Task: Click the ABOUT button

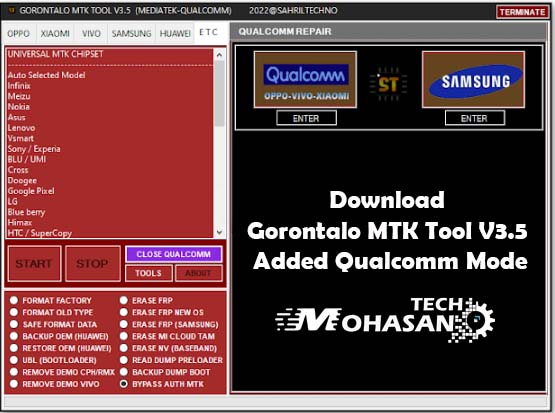Action: (x=198, y=273)
